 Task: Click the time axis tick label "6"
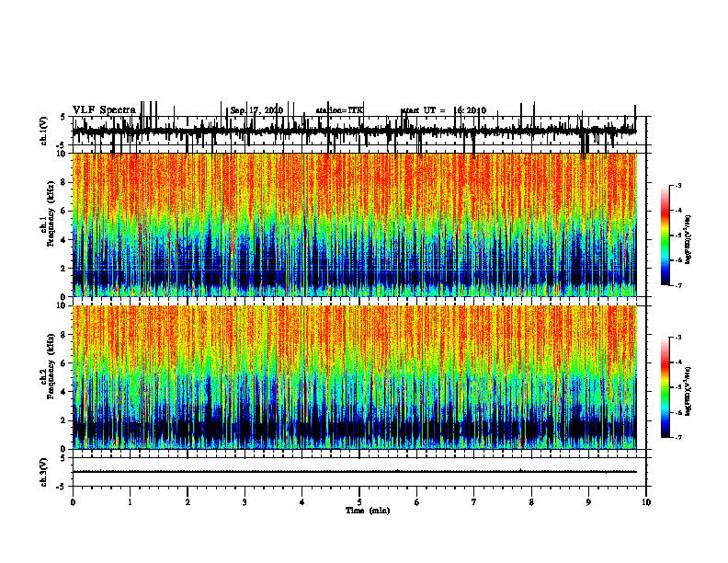click(417, 502)
